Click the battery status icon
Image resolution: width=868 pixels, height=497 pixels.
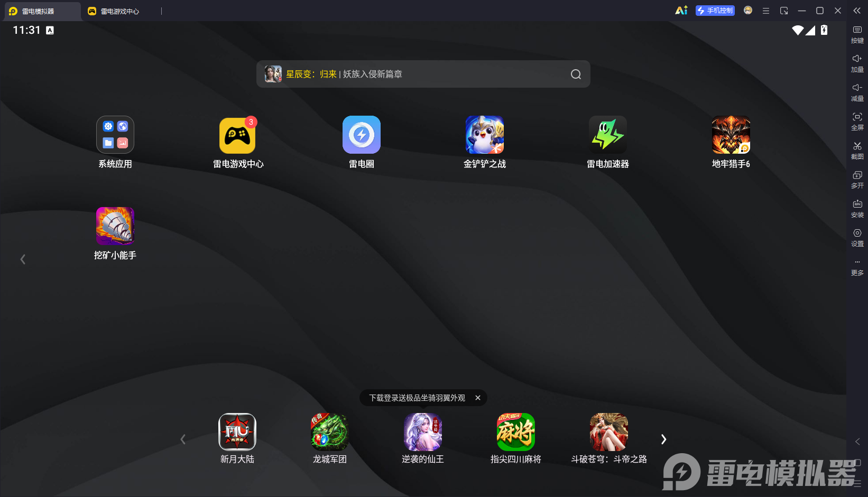tap(824, 30)
